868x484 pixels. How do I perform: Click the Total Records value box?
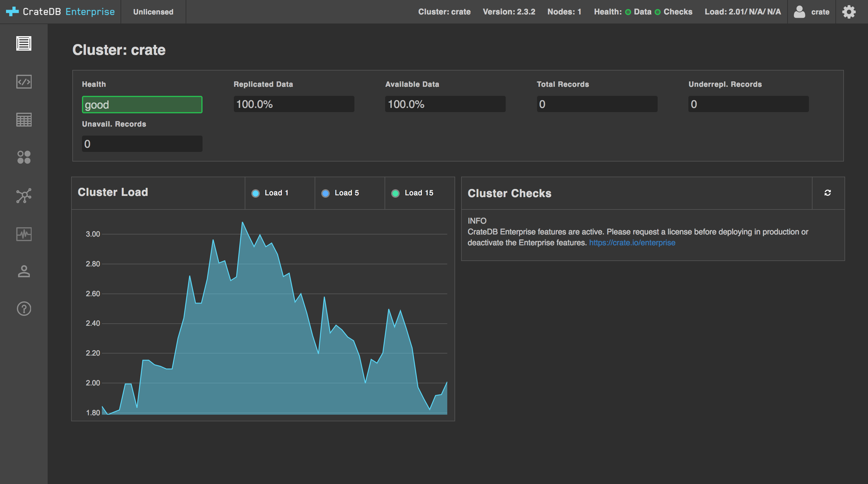tap(597, 104)
